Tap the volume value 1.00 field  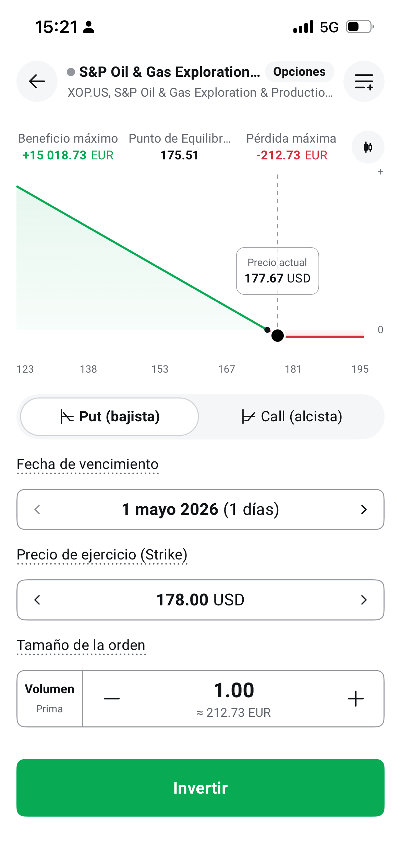click(234, 690)
